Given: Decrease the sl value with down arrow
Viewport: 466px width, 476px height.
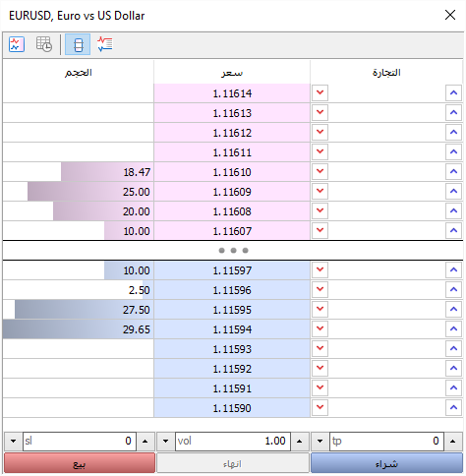Looking at the screenshot, I should tap(13, 442).
